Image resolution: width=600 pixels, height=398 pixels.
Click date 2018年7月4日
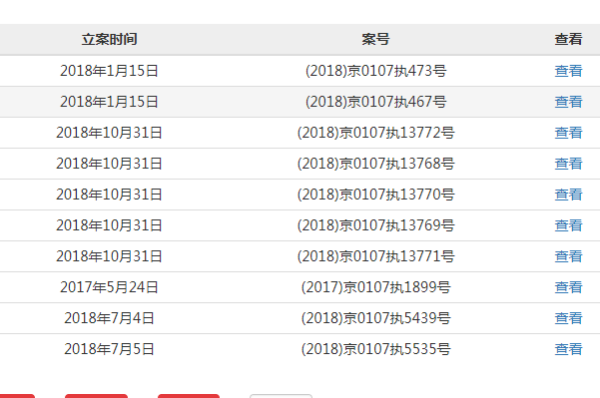pos(109,318)
